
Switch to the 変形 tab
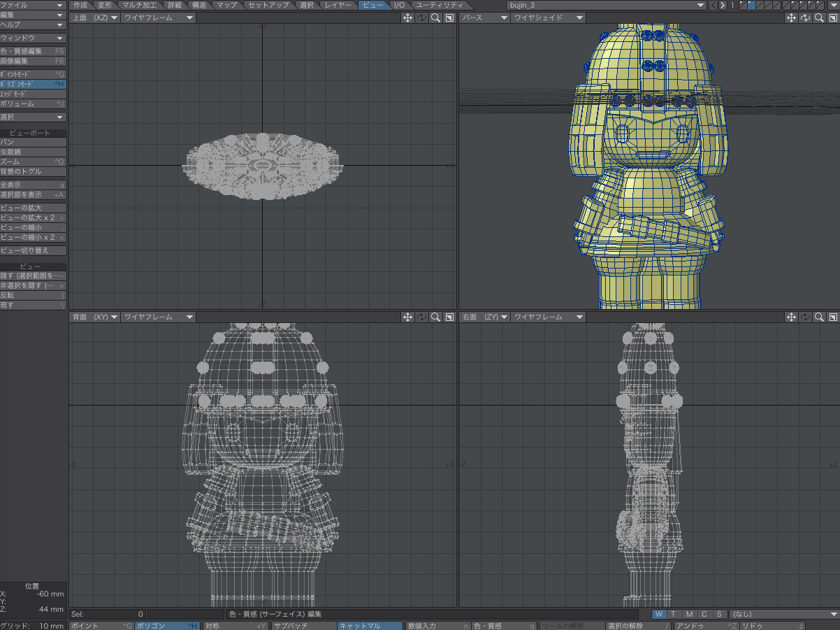pyautogui.click(x=105, y=5)
